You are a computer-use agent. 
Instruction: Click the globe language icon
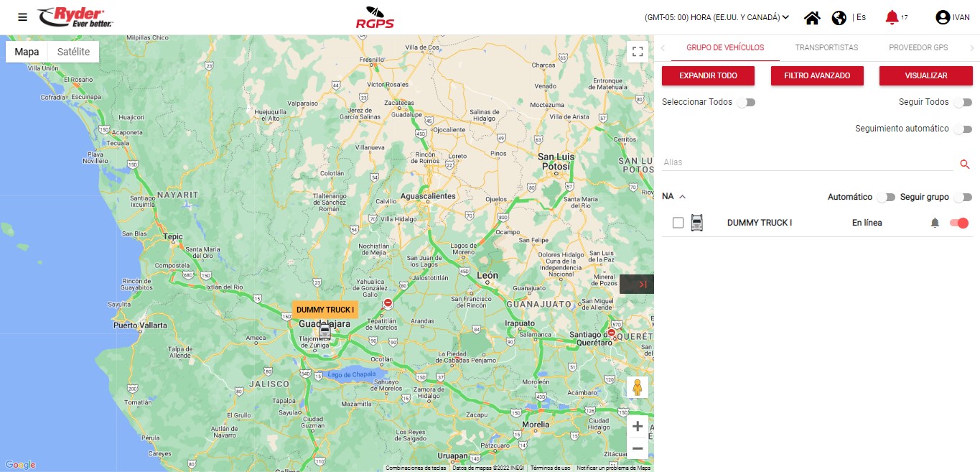pos(839,18)
